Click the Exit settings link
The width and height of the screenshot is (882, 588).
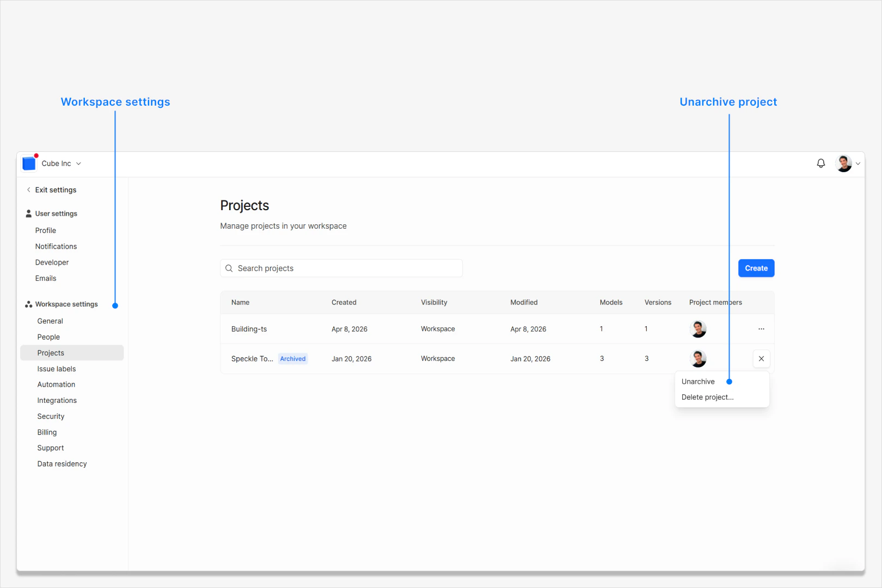pyautogui.click(x=55, y=189)
